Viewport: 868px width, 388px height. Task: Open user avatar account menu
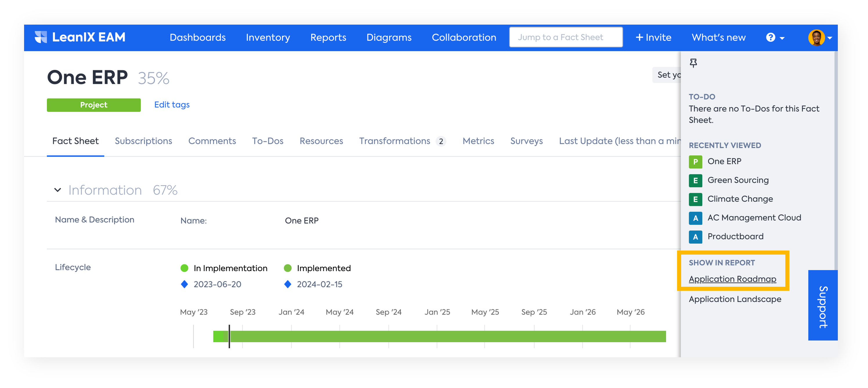(820, 37)
